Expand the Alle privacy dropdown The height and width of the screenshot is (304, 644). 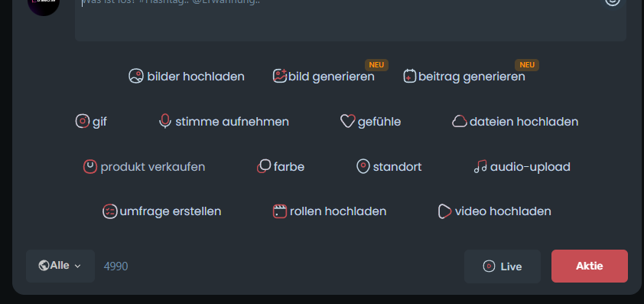click(x=60, y=266)
